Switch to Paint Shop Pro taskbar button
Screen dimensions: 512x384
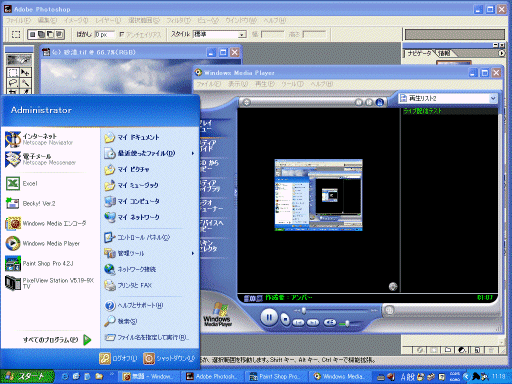(x=277, y=377)
